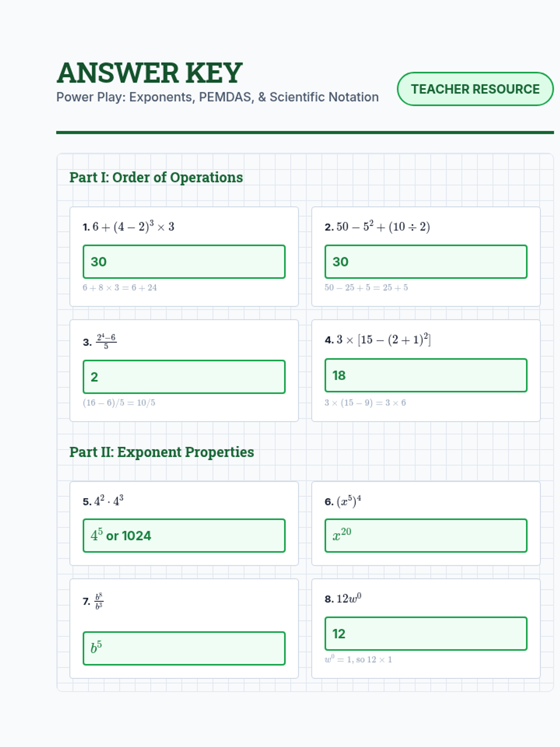Click answer box 30 for problem 2
The height and width of the screenshot is (747, 560).
tap(426, 262)
